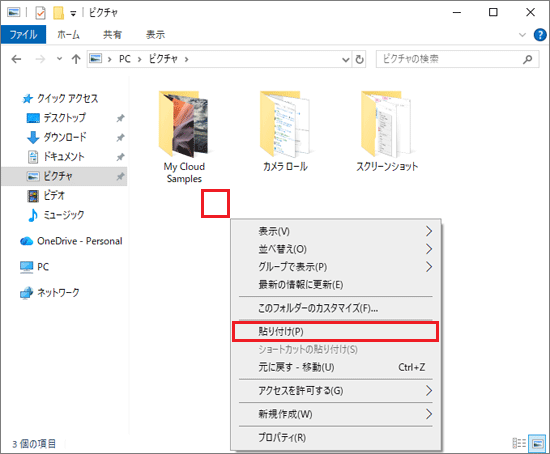Click the ピクチャ breadcrumb in address bar
This screenshot has height=454, width=550.
tap(163, 59)
